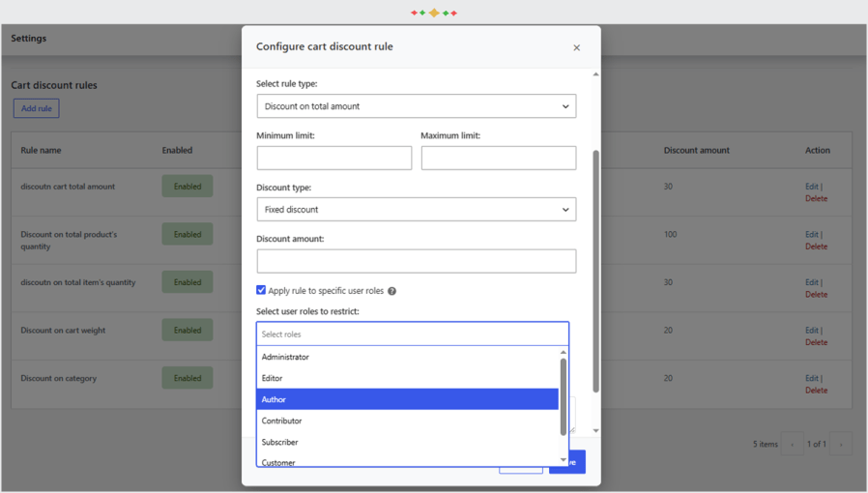Image resolution: width=868 pixels, height=493 pixels.
Task: Click the dialog vertical scrollbar thumb
Action: [596, 271]
